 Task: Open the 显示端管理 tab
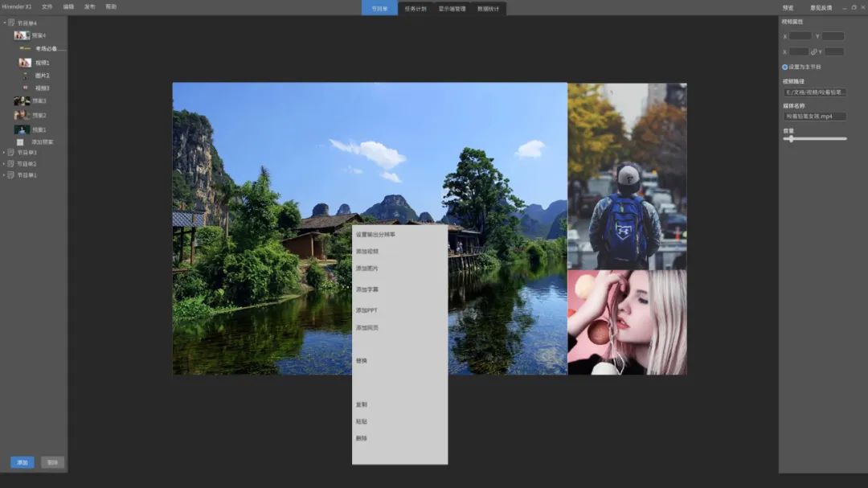[452, 8]
